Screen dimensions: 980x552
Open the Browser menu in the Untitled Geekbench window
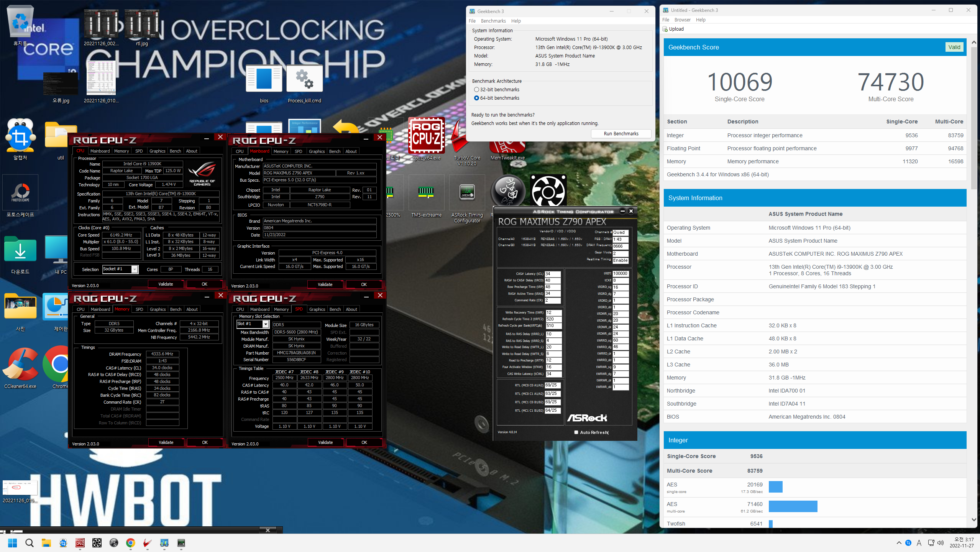682,20
